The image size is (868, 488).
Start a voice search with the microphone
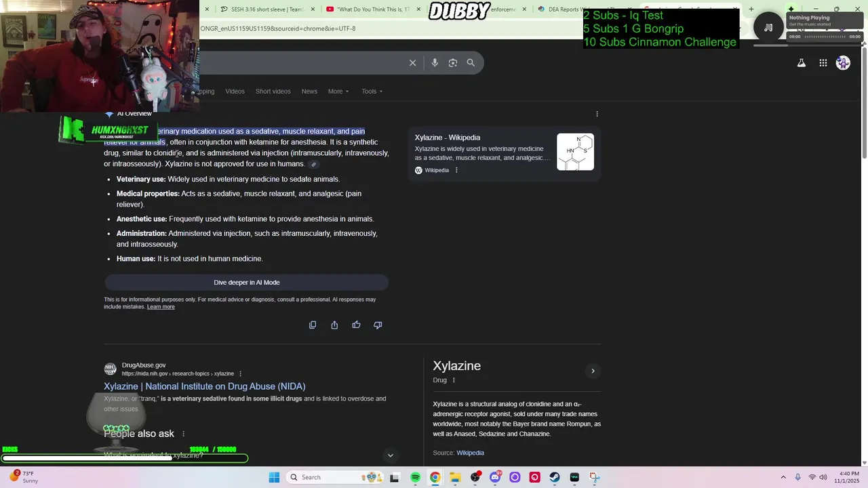[x=435, y=62]
